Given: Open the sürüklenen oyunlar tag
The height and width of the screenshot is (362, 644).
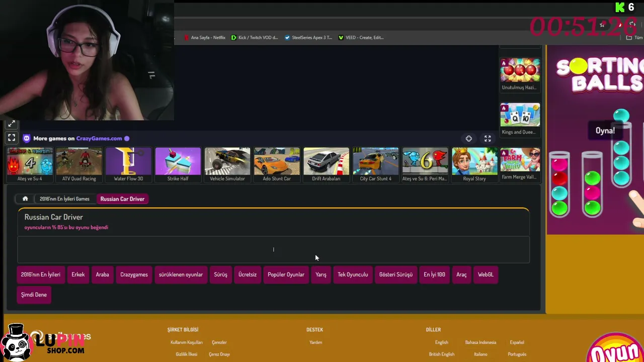Looking at the screenshot, I should 181,275.
